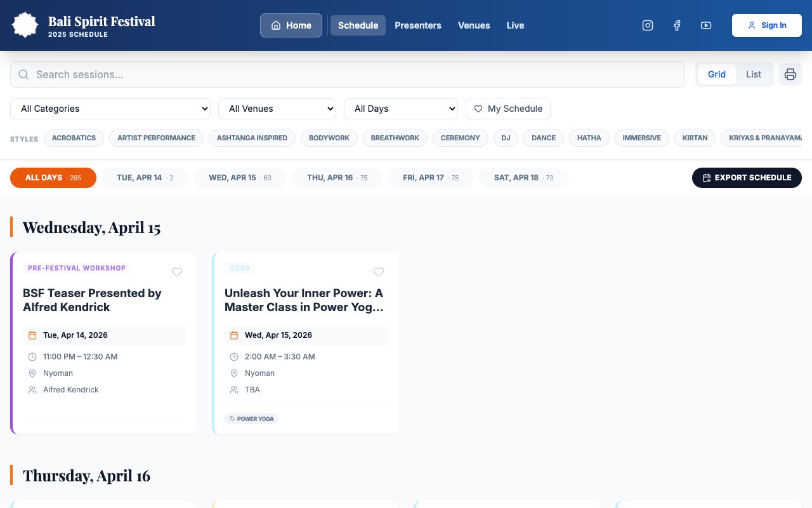The image size is (812, 508).
Task: Open the festival YouTube channel
Action: [x=705, y=25]
